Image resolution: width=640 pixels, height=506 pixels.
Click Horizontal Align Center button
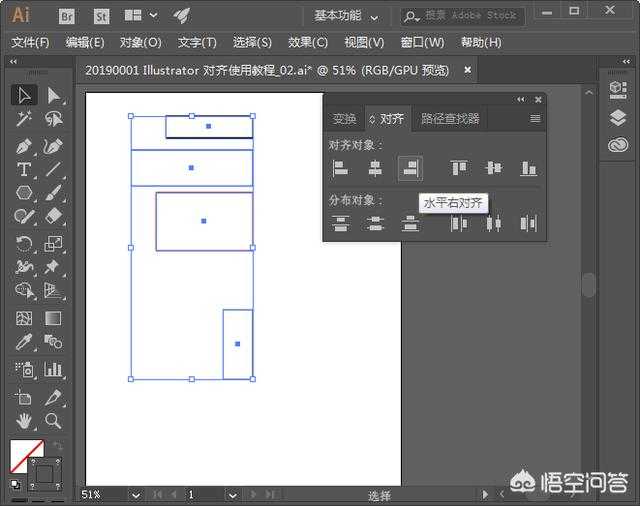(375, 168)
